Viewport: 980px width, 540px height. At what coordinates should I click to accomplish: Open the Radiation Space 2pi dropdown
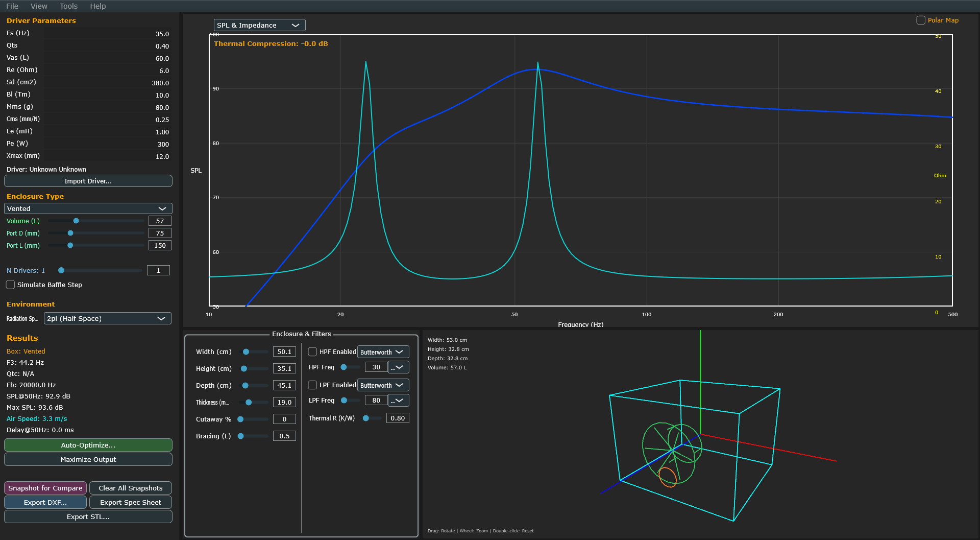[107, 318]
